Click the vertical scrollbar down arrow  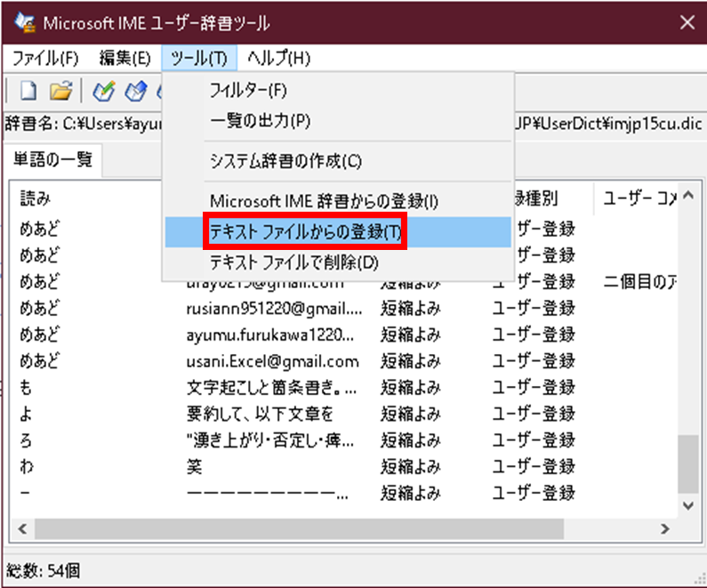[x=687, y=504]
